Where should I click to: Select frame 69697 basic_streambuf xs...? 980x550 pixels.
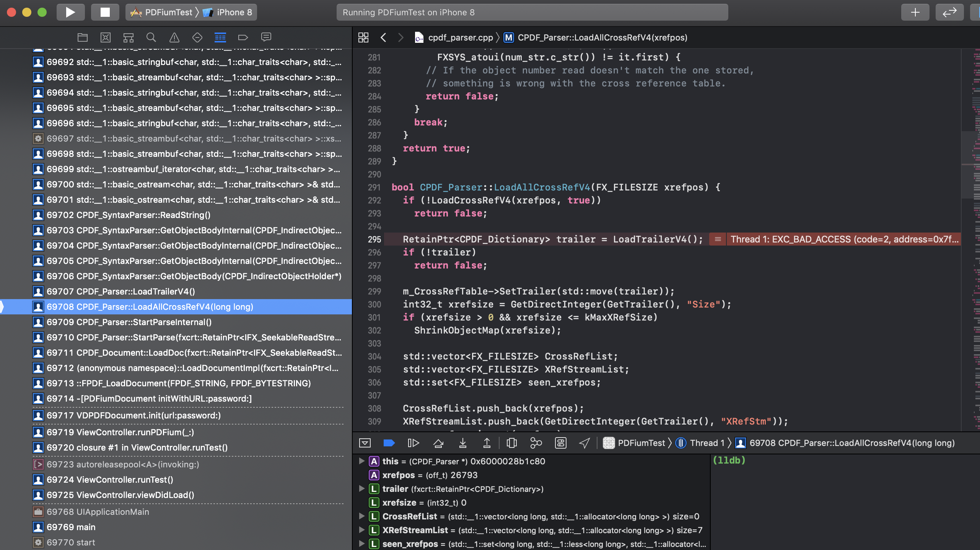(x=176, y=138)
